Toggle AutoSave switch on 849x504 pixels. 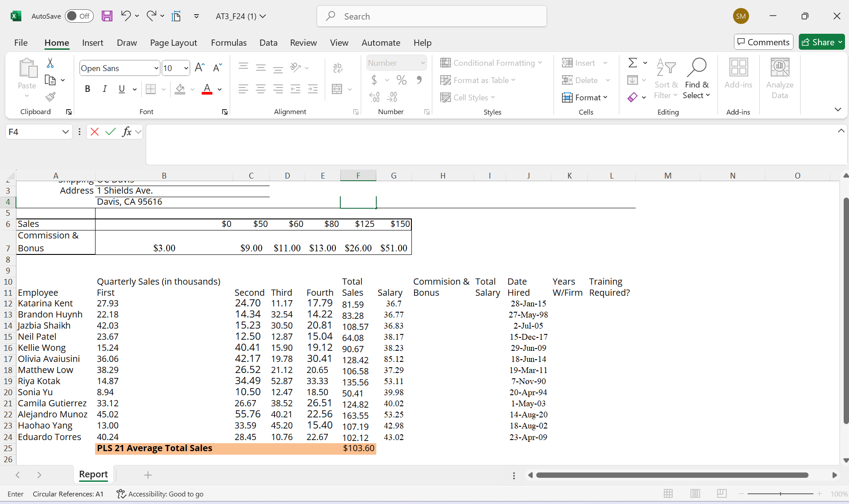79,16
